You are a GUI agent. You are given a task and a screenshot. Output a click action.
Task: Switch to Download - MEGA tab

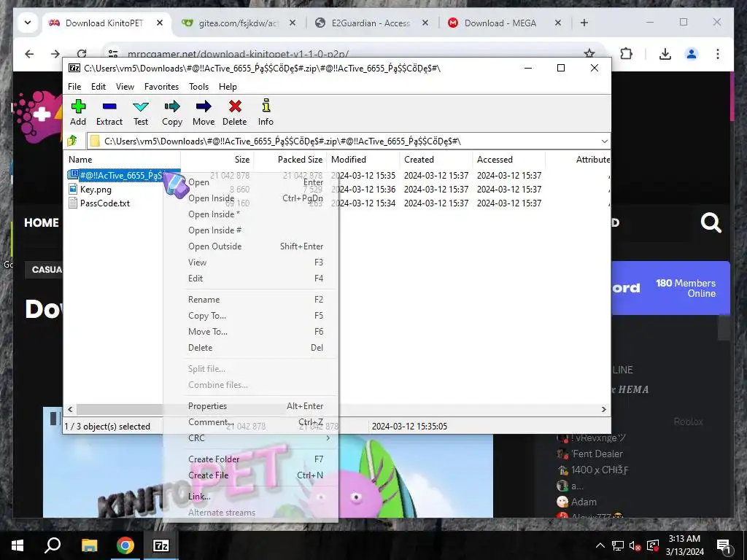tap(500, 23)
